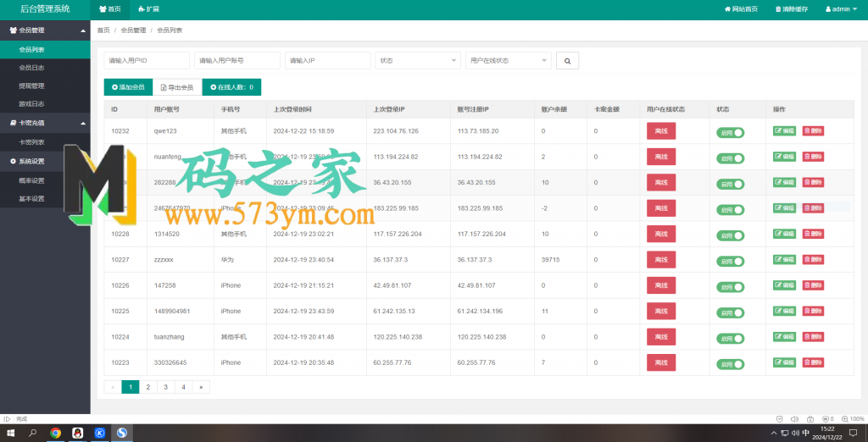The height and width of the screenshot is (442, 868).
Task: Edit user 1314520
Action: 784,234
